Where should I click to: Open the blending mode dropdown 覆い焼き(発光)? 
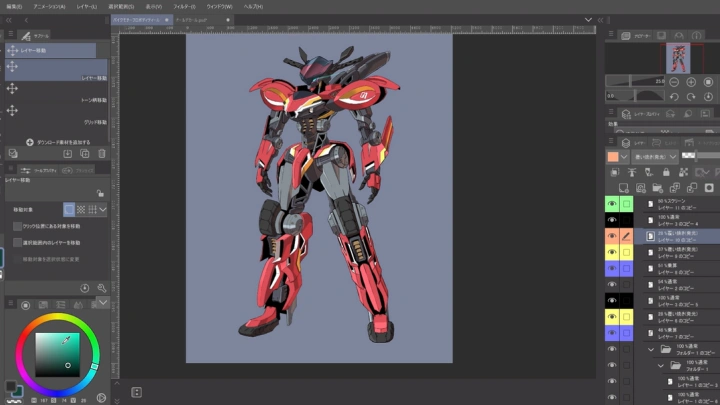[655, 157]
